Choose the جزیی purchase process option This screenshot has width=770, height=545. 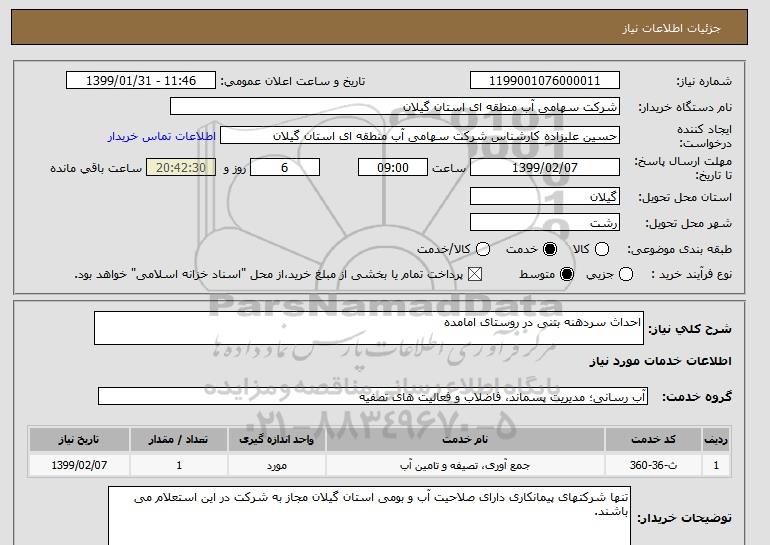click(626, 274)
